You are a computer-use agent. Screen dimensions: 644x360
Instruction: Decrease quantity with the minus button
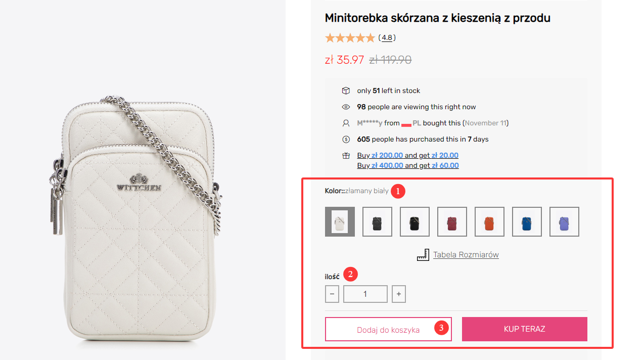click(x=332, y=294)
